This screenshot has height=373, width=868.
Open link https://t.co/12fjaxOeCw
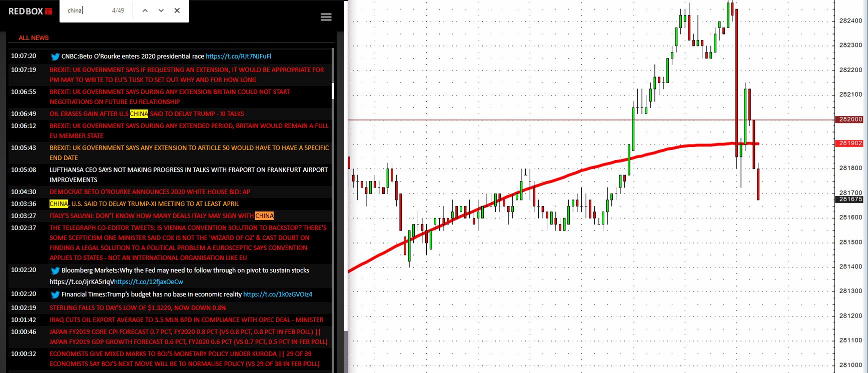pyautogui.click(x=149, y=281)
